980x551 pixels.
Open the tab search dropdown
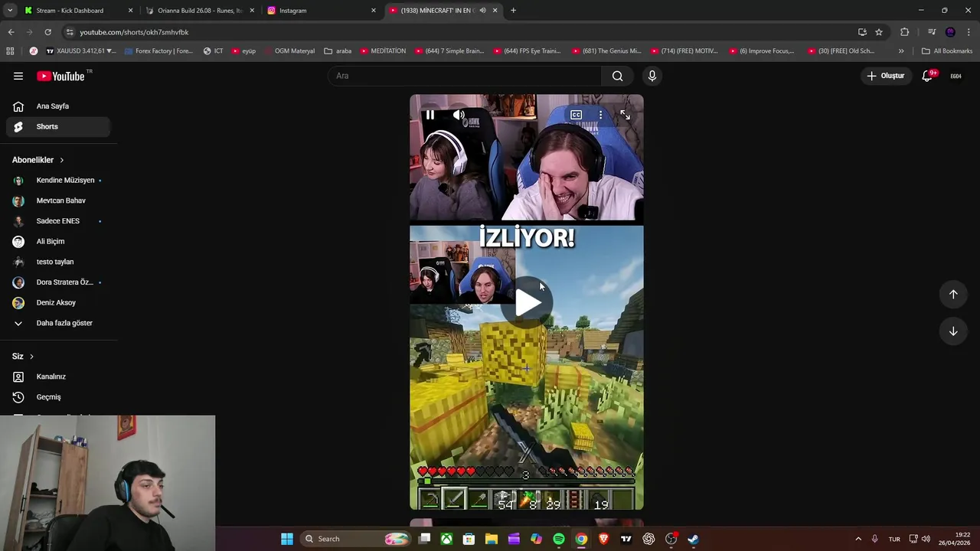coord(10,11)
